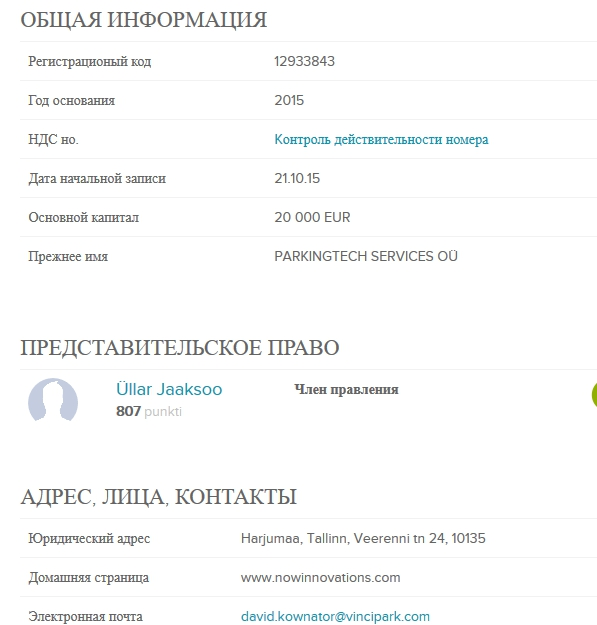The image size is (597, 625).
Task: Click the Регистрационый код row label
Action: point(90,61)
